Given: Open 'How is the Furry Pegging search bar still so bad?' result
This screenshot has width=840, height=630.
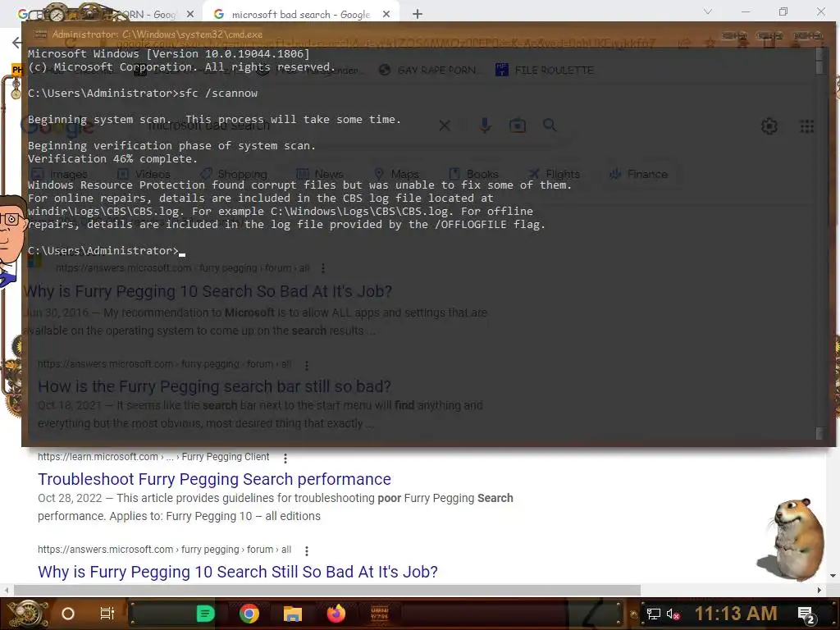Looking at the screenshot, I should pyautogui.click(x=214, y=386).
